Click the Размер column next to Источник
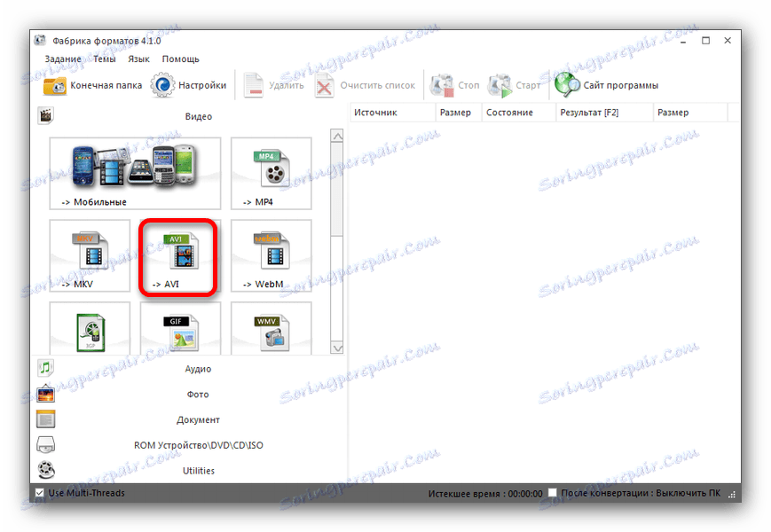The image size is (771, 532). 459,113
